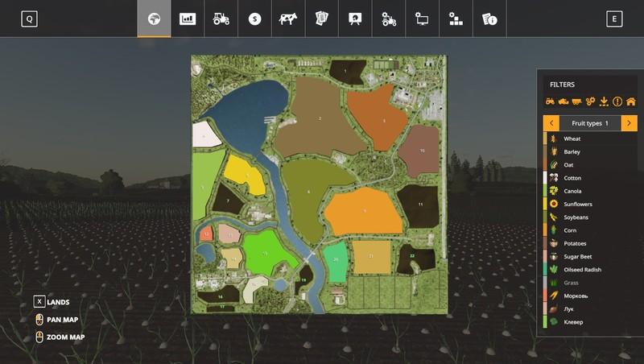This screenshot has height=364, width=644.
Task: Toggle Barley fruit type visibility
Action: point(590,151)
